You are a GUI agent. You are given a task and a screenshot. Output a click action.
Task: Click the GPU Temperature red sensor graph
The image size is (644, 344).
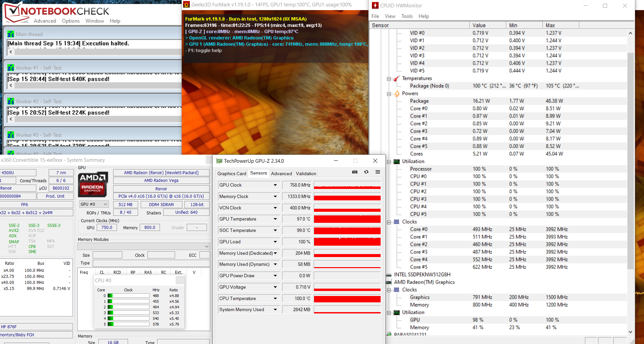(x=347, y=219)
